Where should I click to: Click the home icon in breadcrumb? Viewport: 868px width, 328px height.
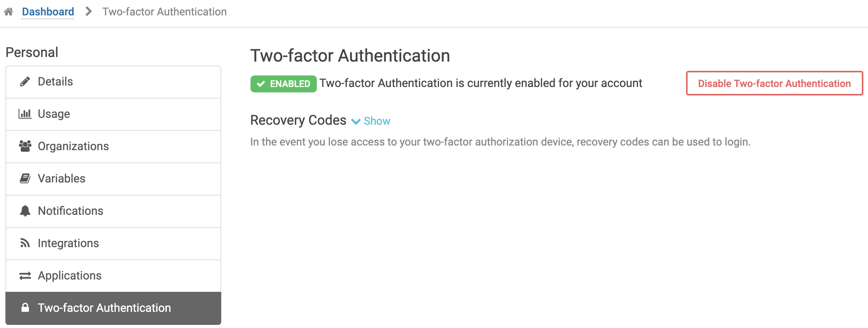[8, 11]
